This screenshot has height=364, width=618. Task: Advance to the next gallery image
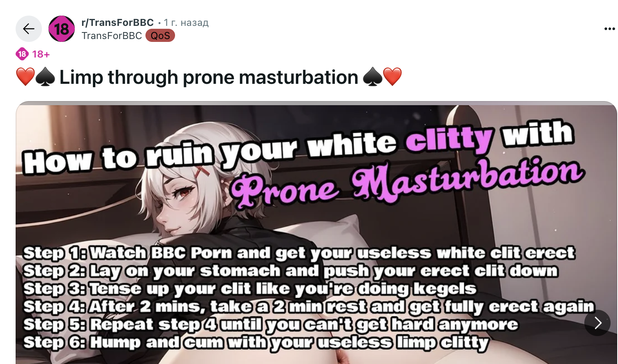click(x=597, y=323)
